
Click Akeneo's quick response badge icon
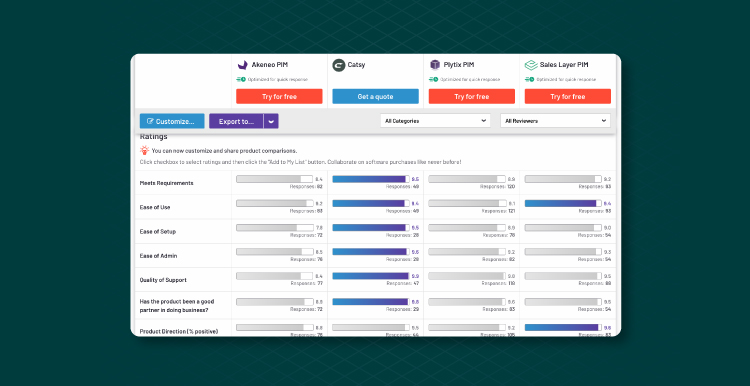point(241,79)
